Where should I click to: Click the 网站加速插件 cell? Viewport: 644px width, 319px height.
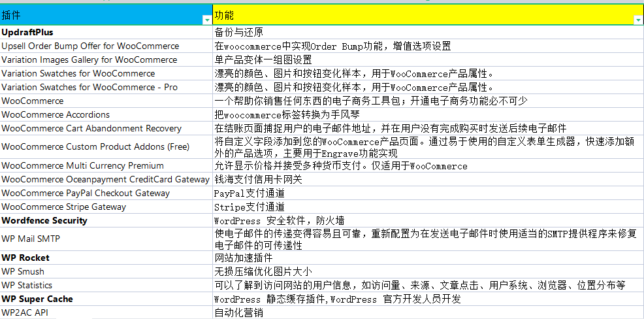(x=428, y=258)
